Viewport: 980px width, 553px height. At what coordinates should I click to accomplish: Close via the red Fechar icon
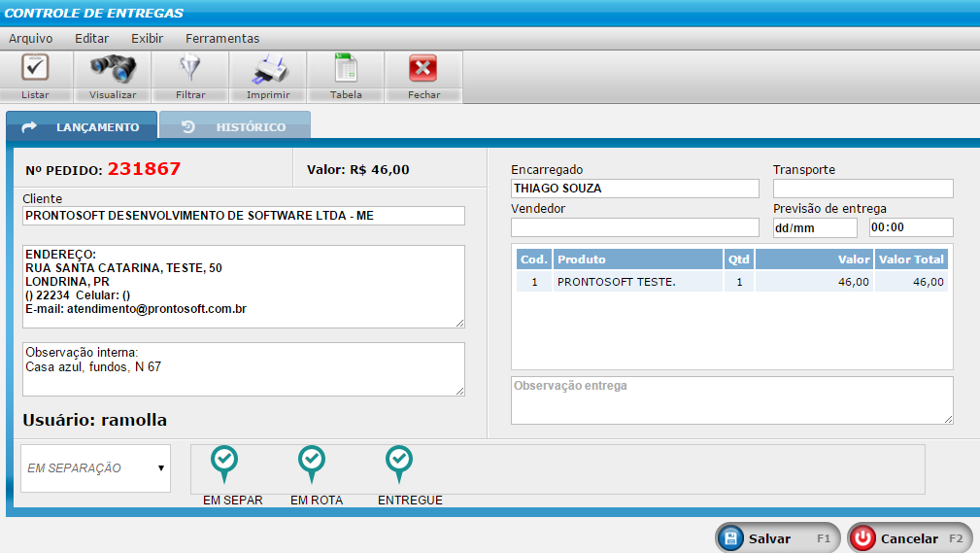click(423, 68)
